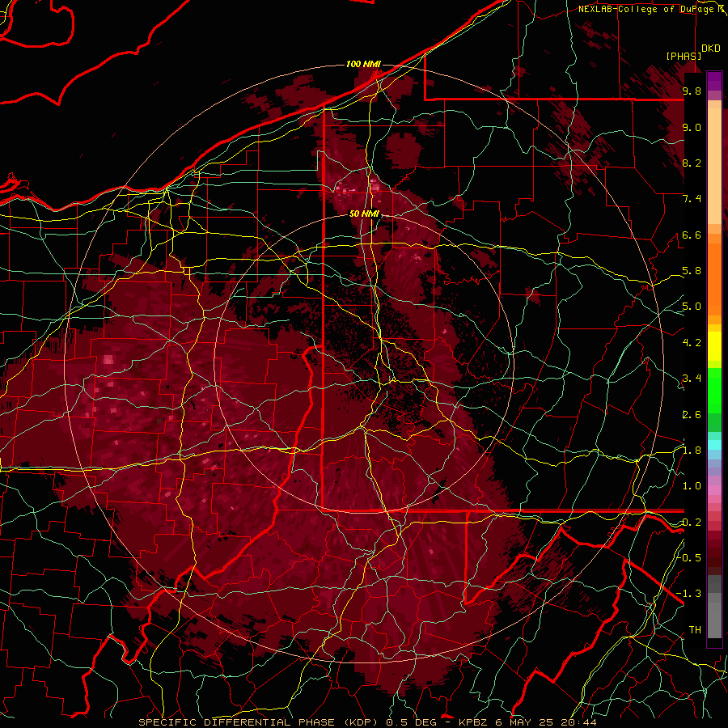Click the 5.0 legend value
This screenshot has height=728, width=728.
[692, 307]
